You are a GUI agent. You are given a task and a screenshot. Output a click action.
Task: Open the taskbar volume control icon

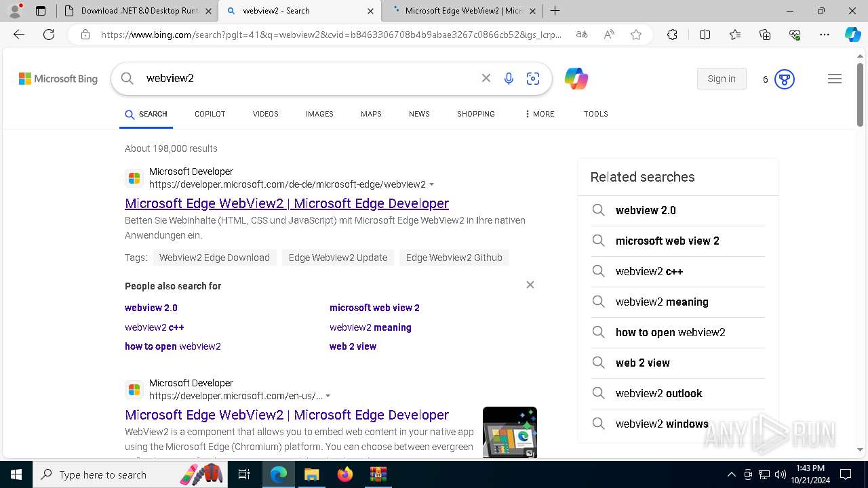tap(780, 474)
